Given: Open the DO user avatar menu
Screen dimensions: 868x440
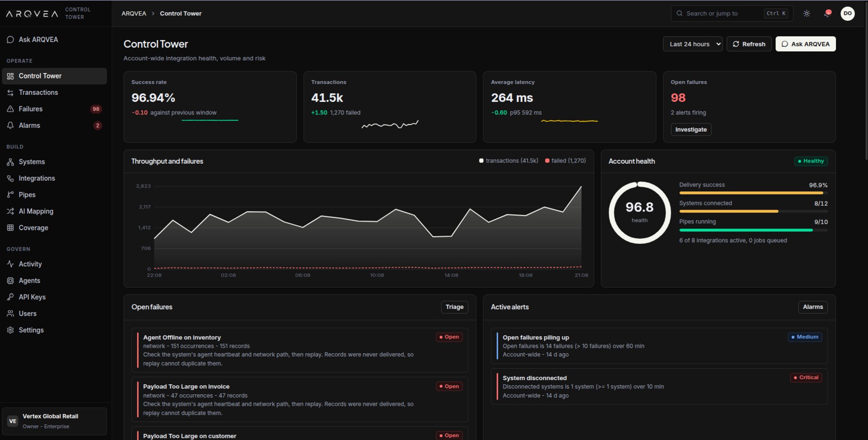Looking at the screenshot, I should (x=848, y=14).
